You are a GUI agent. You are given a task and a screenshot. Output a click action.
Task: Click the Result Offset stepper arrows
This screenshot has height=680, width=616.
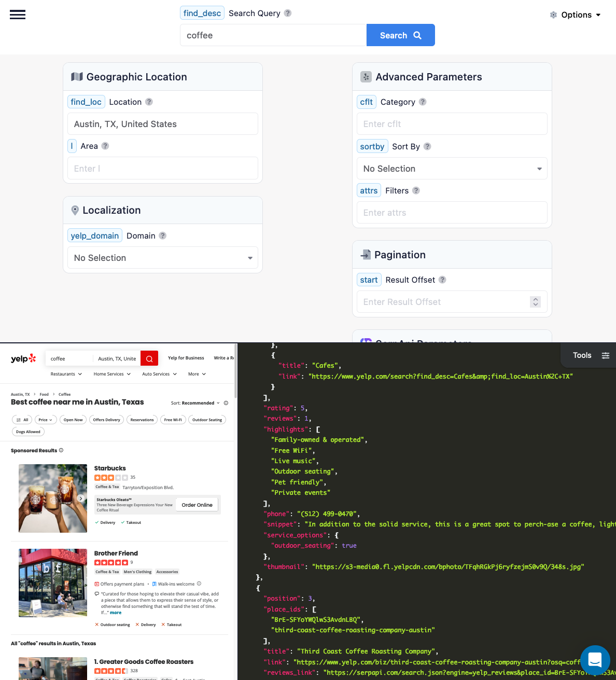click(x=536, y=301)
